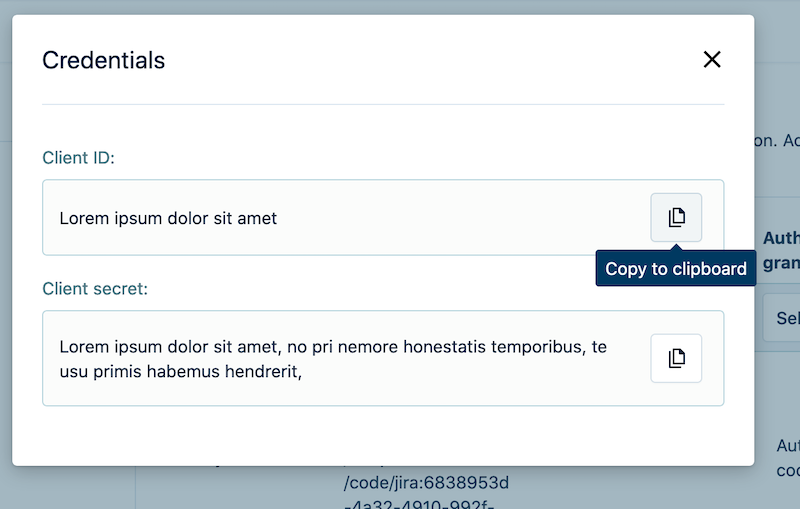Click the 'usu primis habemus hendrerit,' secret line
Screen dimensions: 800x509
181,371
